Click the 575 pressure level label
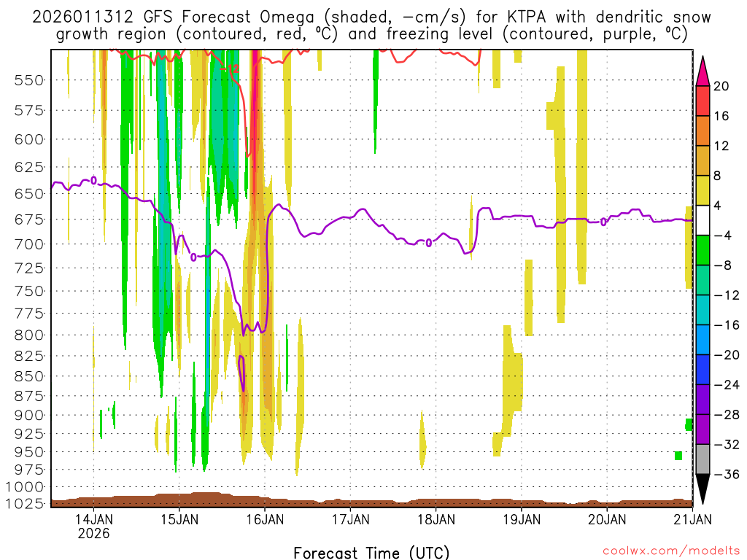 [x=29, y=111]
